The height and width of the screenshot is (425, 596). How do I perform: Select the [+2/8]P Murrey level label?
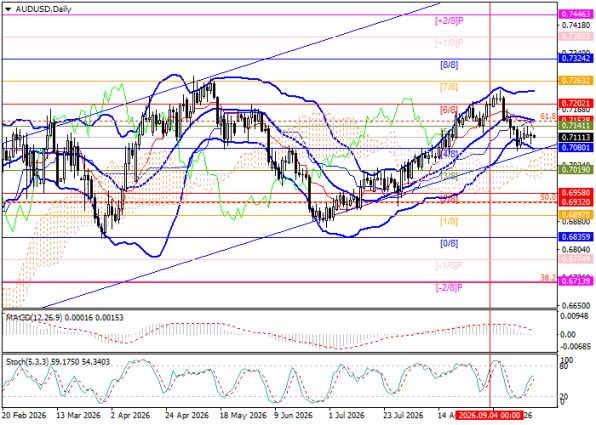[449, 21]
